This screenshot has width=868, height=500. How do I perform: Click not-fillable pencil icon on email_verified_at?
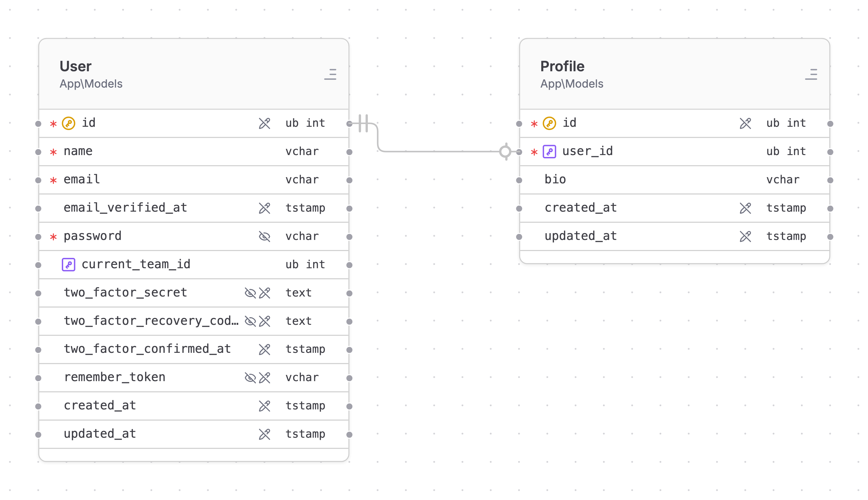[264, 208]
